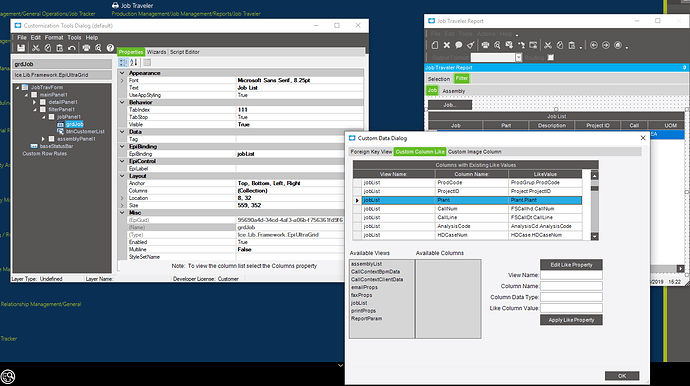Expand the Font property row
690x386 pixels.
coord(122,81)
